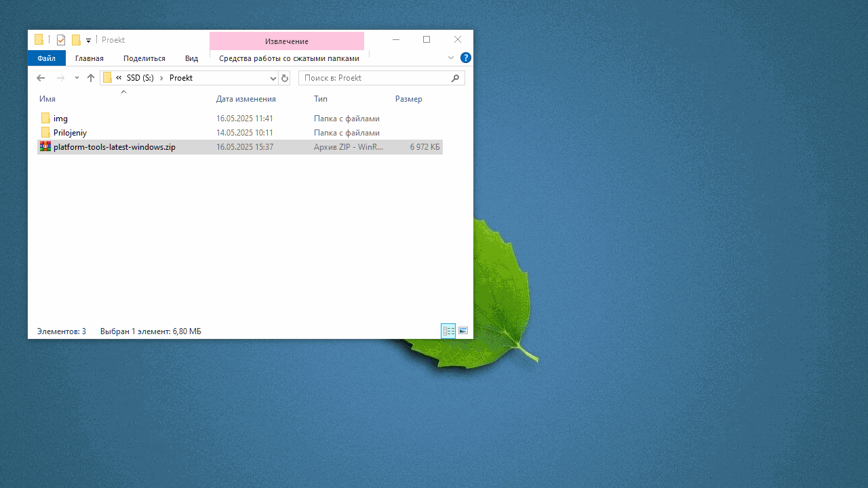Expand the ribbon with chevron arrow
868x488 pixels.
click(451, 58)
